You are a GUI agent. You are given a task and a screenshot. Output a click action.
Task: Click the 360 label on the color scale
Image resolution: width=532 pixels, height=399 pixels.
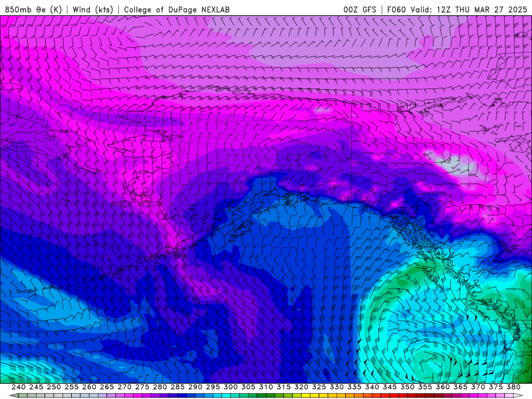[443, 387]
